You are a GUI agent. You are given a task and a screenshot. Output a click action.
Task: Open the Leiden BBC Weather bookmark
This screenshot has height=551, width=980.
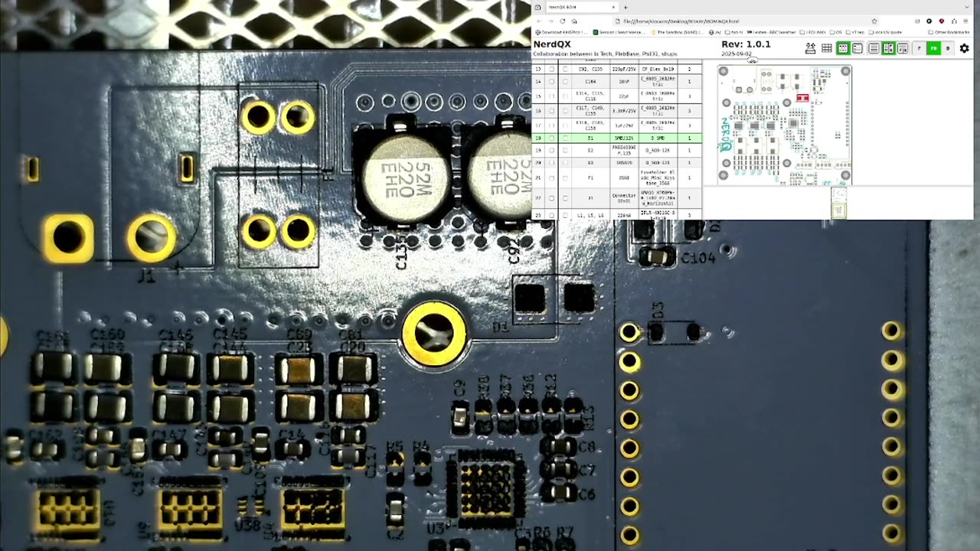(x=771, y=32)
